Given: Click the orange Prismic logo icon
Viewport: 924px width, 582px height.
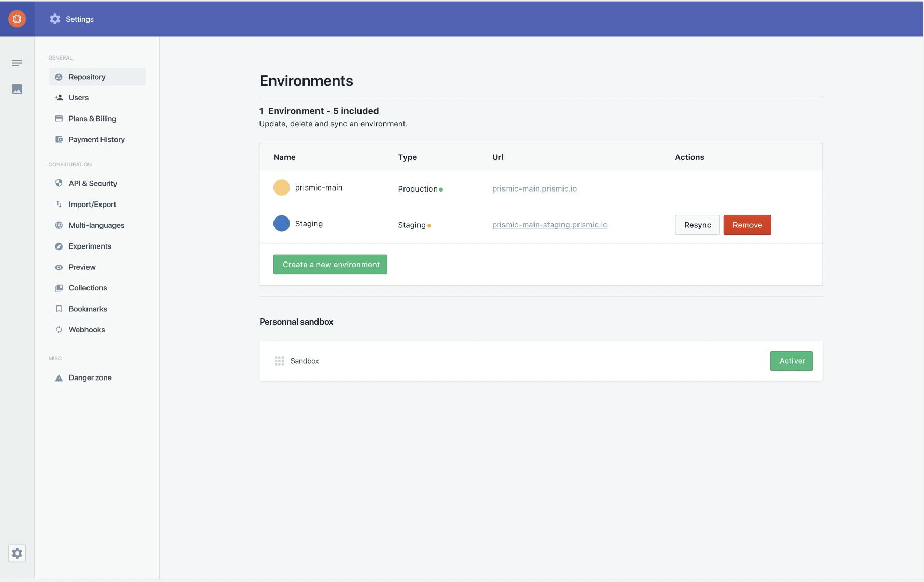Looking at the screenshot, I should coord(17,19).
